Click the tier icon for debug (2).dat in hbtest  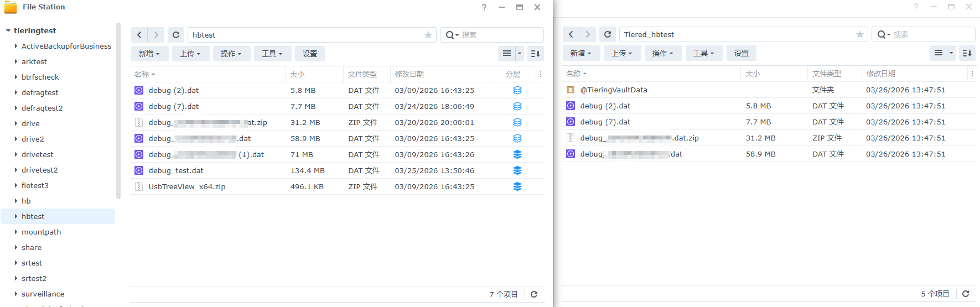(517, 90)
